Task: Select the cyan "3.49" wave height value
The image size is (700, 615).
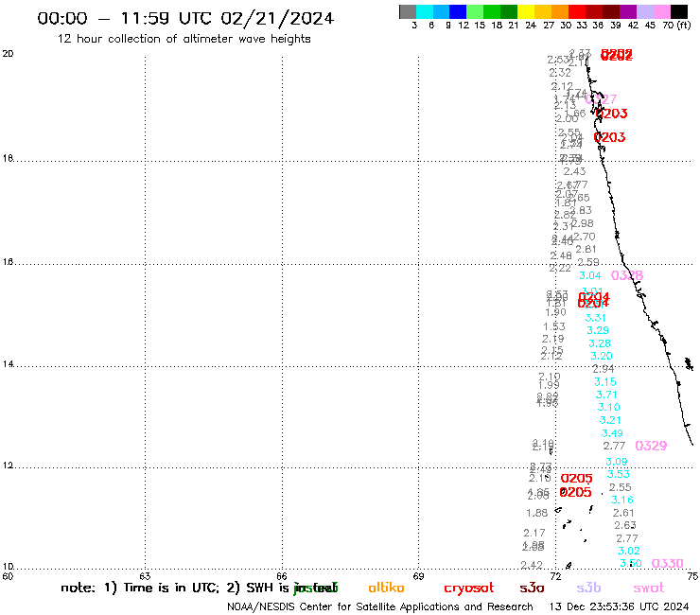Action: [x=612, y=433]
